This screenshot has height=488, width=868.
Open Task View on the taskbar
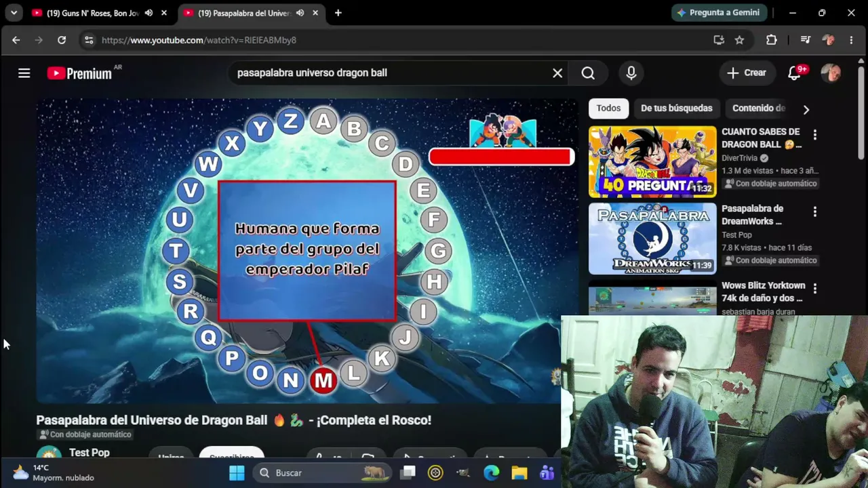click(x=408, y=472)
